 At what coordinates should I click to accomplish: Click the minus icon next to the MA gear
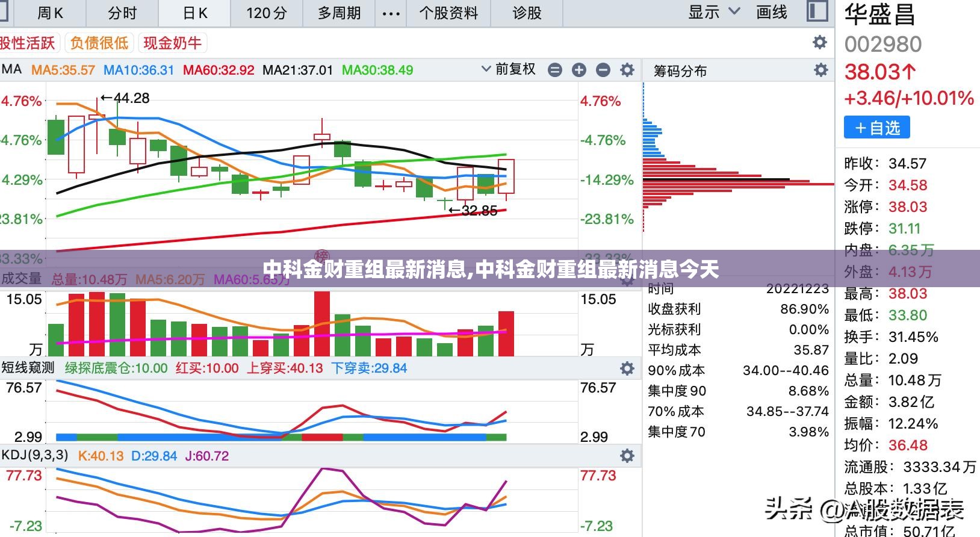click(603, 70)
